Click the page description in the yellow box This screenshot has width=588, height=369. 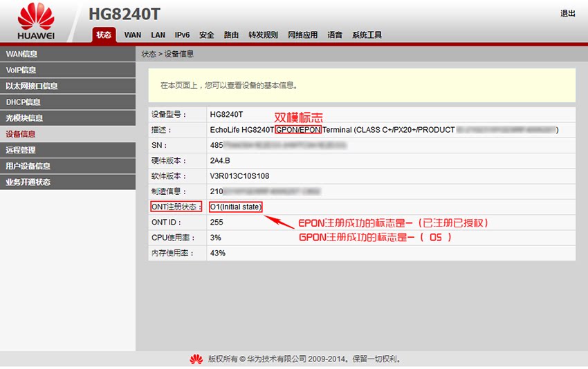pos(229,86)
